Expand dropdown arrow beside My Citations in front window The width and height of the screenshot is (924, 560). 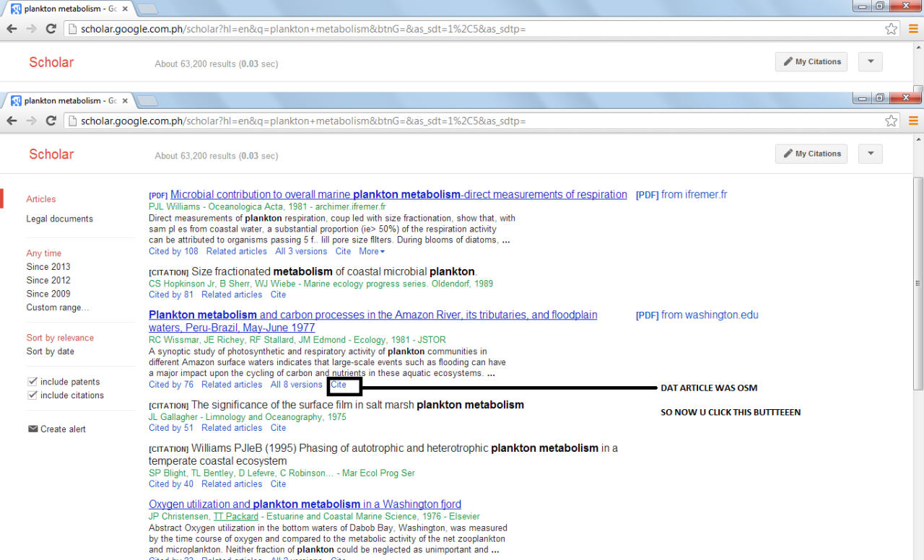(x=870, y=154)
